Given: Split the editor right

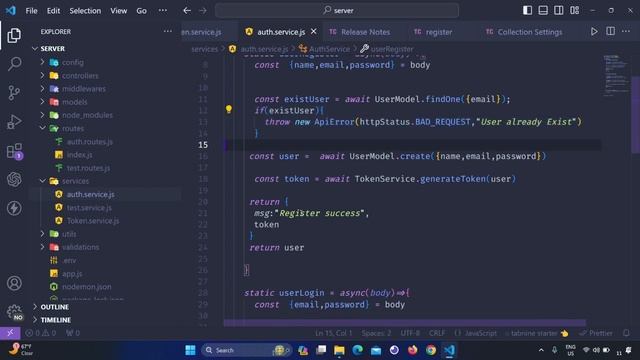Looking at the screenshot, I should coord(611,32).
